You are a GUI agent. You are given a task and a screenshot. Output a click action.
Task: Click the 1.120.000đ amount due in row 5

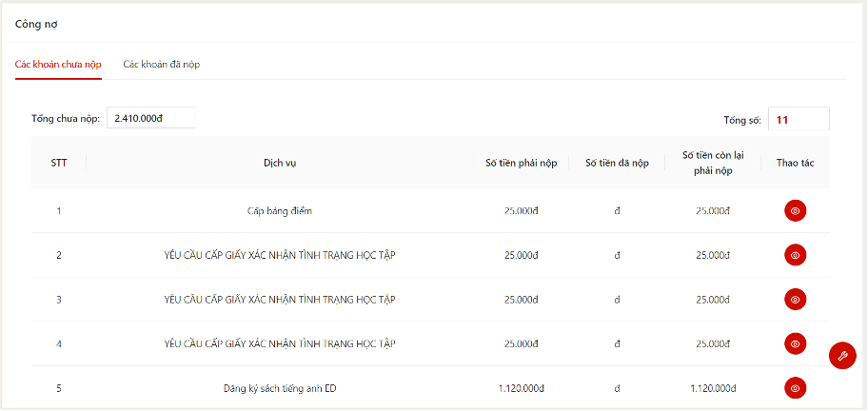coord(521,387)
